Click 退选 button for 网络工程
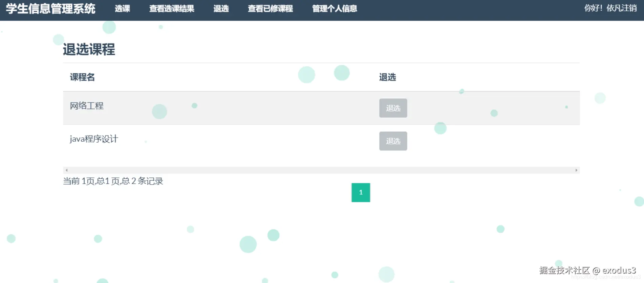The image size is (644, 283). [393, 108]
